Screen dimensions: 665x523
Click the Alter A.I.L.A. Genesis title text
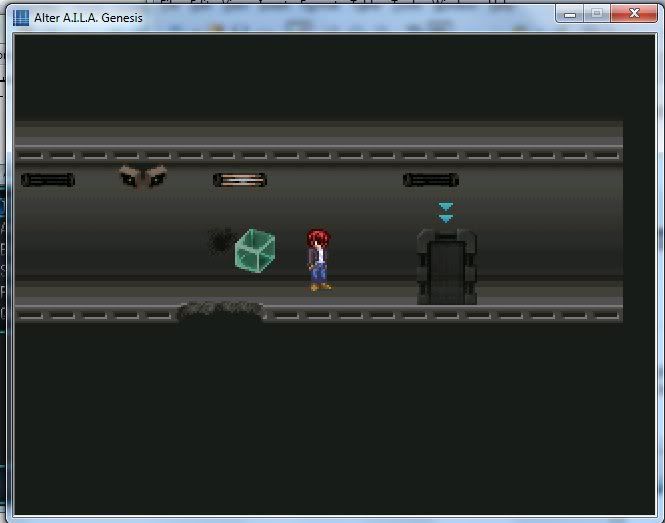point(88,18)
